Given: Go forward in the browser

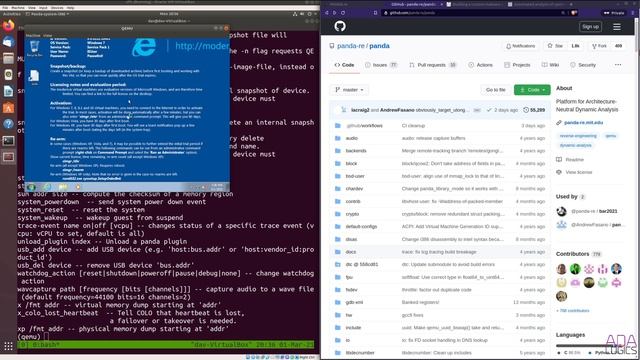Looking at the screenshot, I should coord(334,13).
